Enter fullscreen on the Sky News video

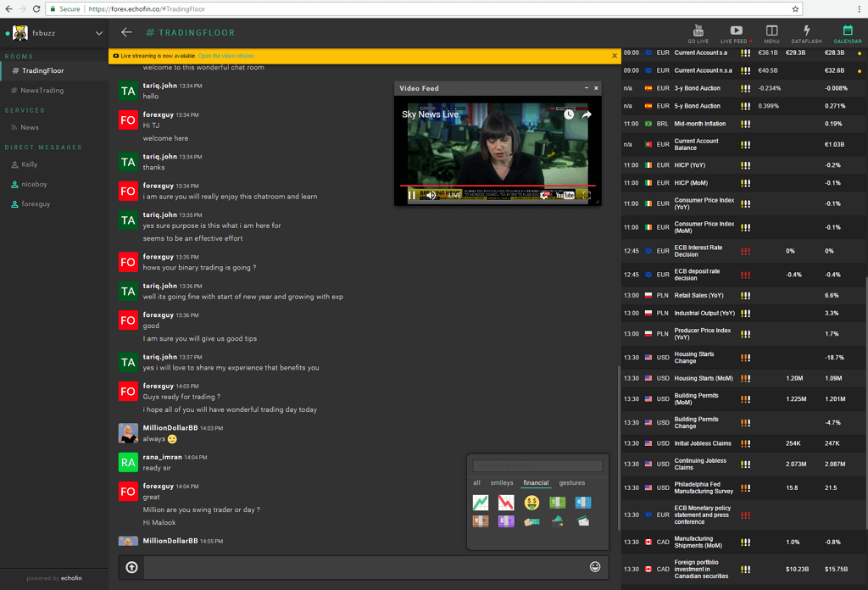click(x=587, y=195)
